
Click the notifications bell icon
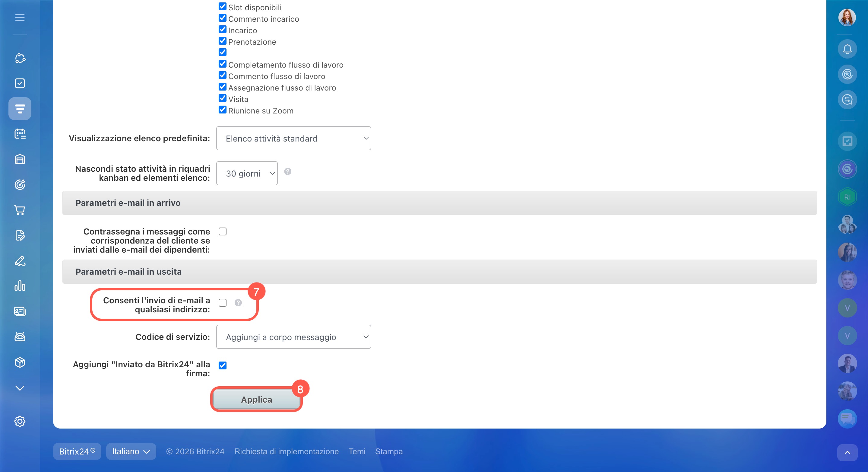[847, 49]
